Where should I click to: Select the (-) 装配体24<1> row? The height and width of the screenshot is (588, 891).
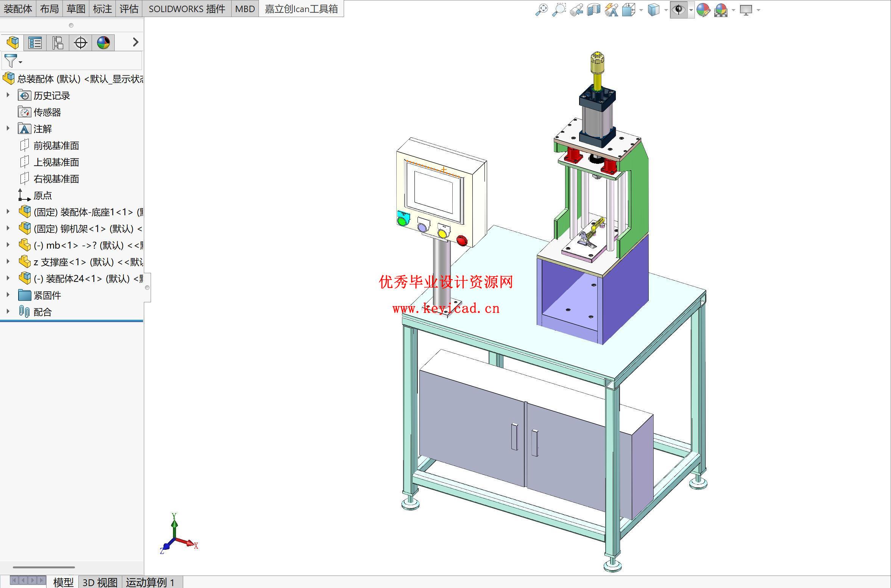pyautogui.click(x=80, y=278)
